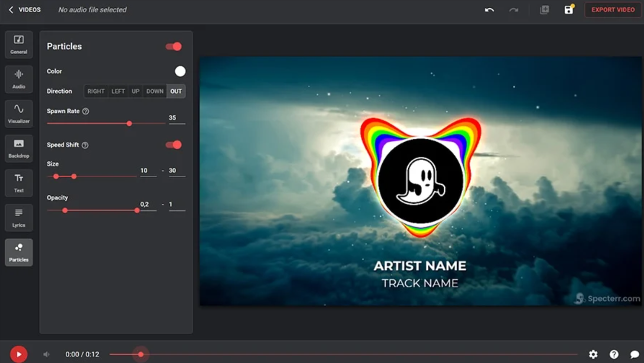644x363 pixels.
Task: Open the Audio settings panel
Action: (x=19, y=79)
